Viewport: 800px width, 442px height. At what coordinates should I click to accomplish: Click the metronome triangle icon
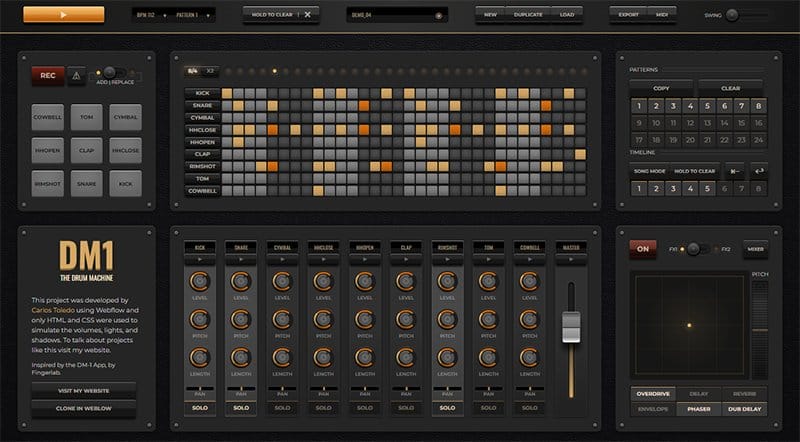click(x=77, y=76)
